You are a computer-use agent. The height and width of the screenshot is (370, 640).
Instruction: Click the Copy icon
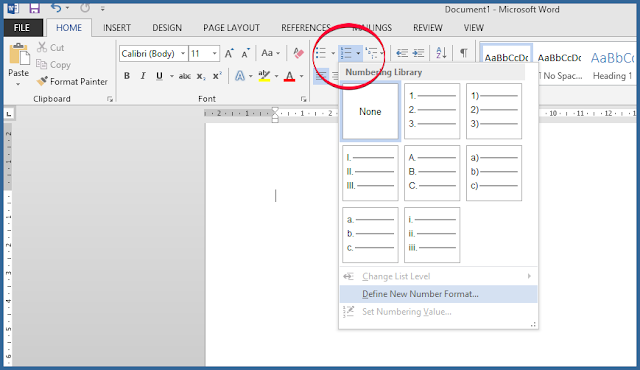41,64
